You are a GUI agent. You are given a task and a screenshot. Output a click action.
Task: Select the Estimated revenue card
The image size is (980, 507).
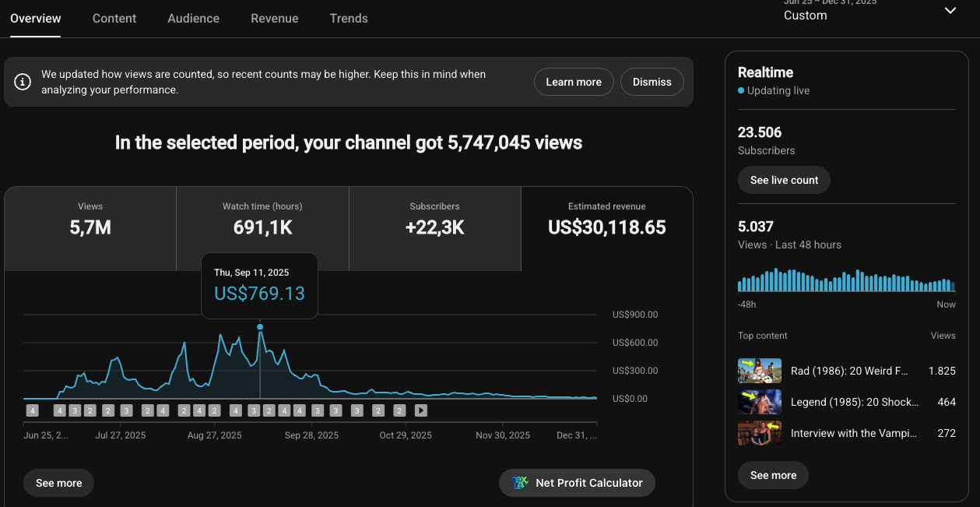(x=607, y=229)
